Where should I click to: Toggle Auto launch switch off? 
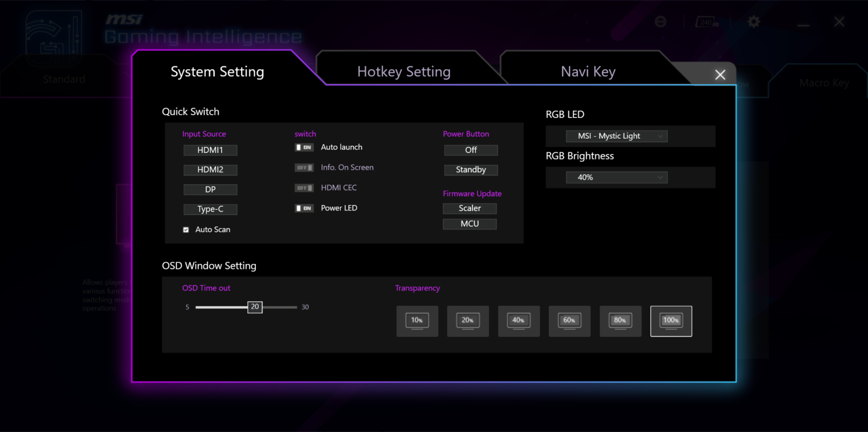(304, 146)
